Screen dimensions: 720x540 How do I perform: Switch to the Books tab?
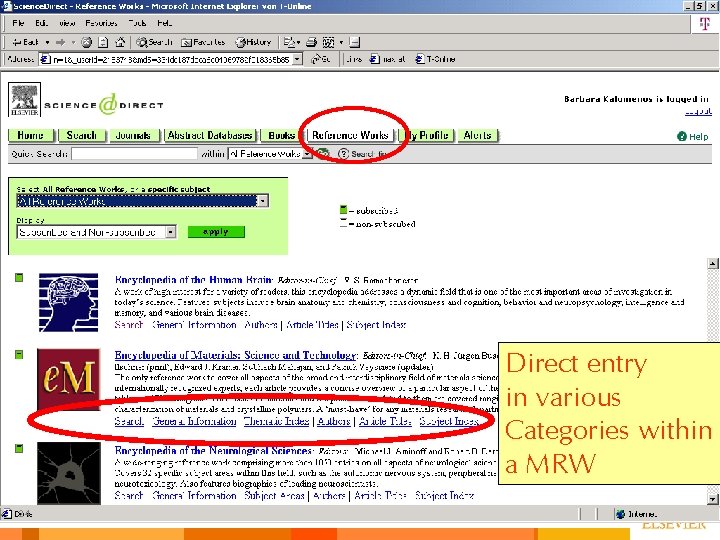281,135
